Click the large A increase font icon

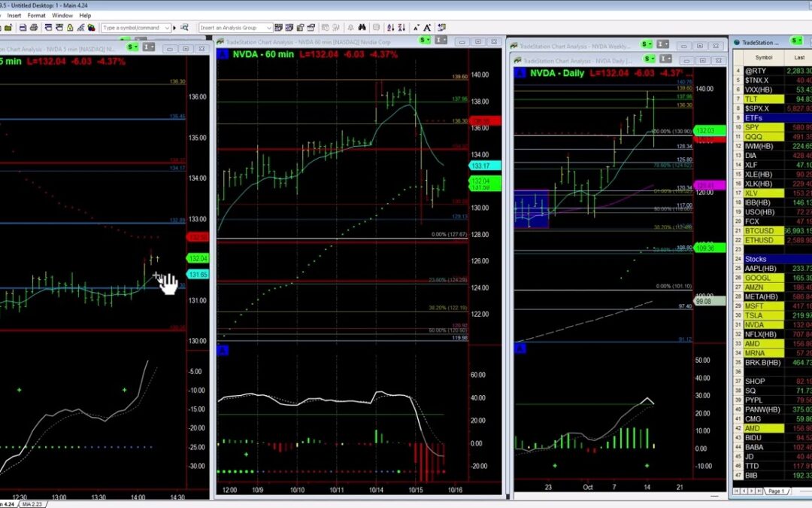[x=427, y=28]
